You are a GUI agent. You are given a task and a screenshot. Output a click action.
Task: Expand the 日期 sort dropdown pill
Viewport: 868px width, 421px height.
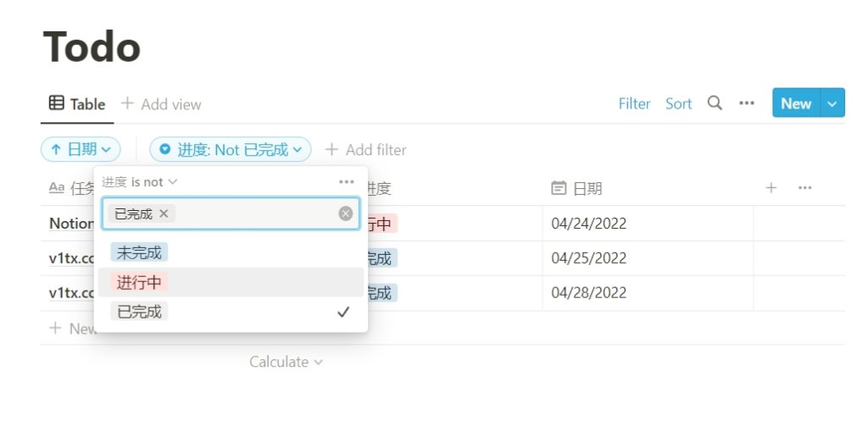coord(81,149)
